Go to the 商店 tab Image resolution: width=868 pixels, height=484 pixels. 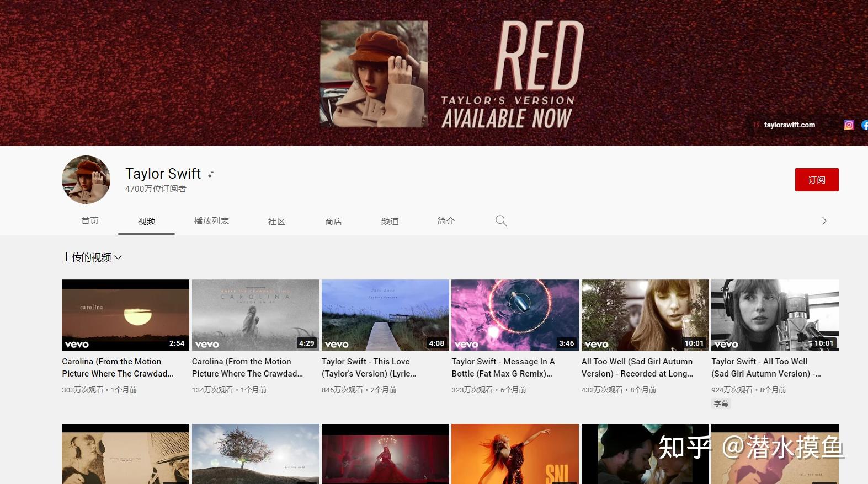(x=333, y=221)
